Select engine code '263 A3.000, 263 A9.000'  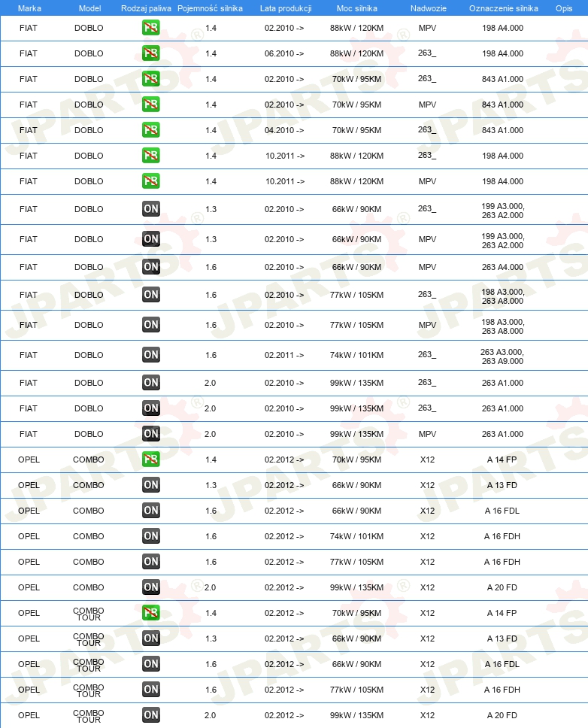[x=502, y=356]
